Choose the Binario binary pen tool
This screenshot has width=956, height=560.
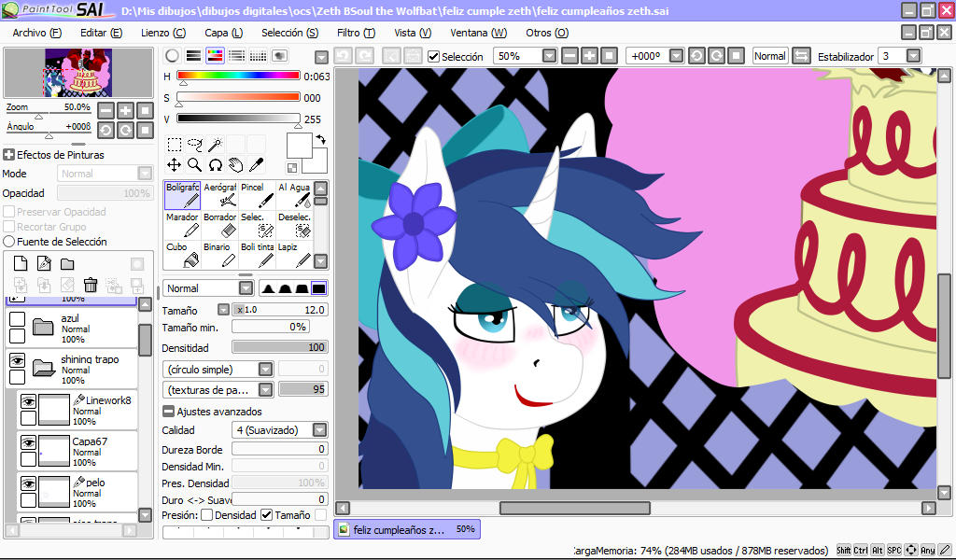(219, 255)
